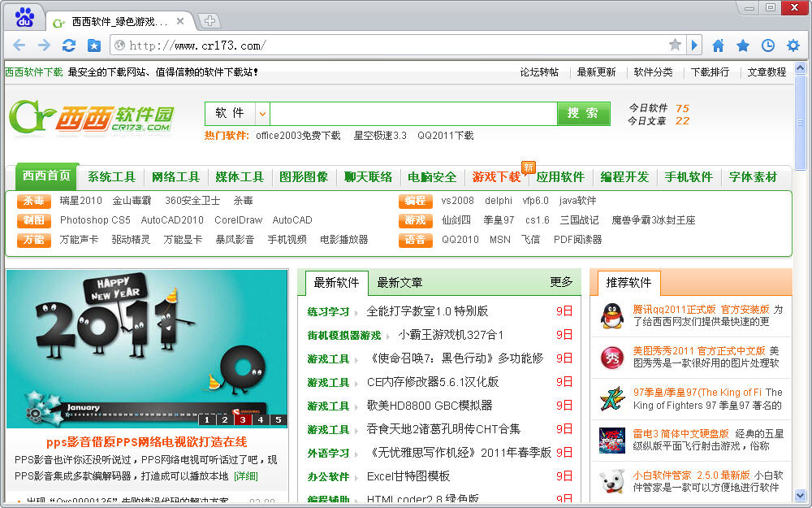The width and height of the screenshot is (812, 508).
Task: Click the QQ2011下载 hot search link
Action: 445,136
